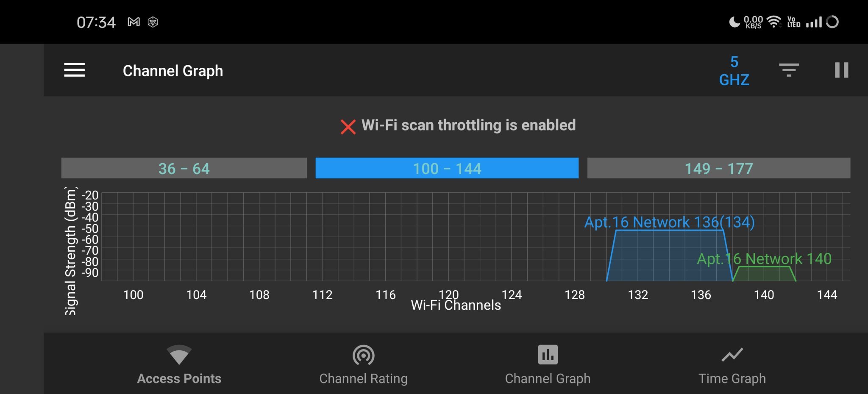Tap the Wi-Fi scan throttling message
Image resolution: width=868 pixels, height=394 pixels.
pos(468,125)
